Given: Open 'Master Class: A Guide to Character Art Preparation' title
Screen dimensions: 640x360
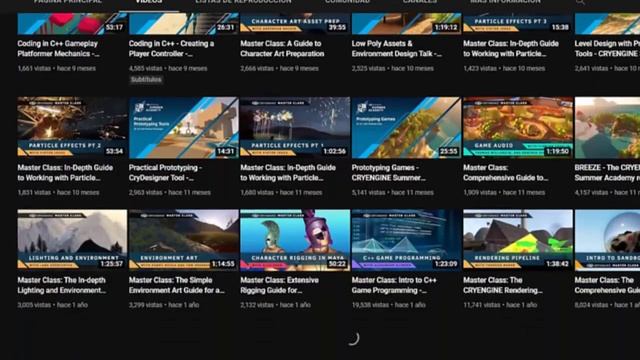Looking at the screenshot, I should coord(282,49).
